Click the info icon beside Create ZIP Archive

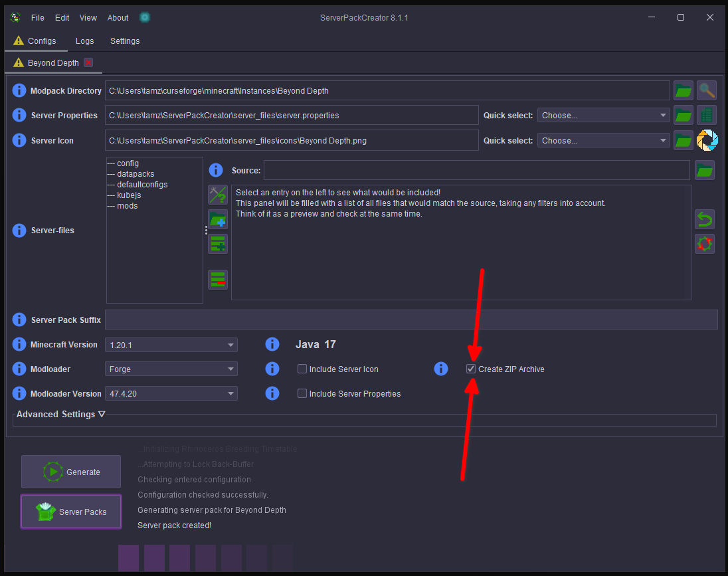440,369
